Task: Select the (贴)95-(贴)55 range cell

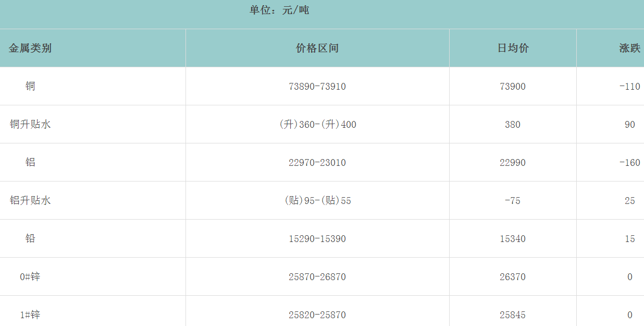Action: click(317, 201)
